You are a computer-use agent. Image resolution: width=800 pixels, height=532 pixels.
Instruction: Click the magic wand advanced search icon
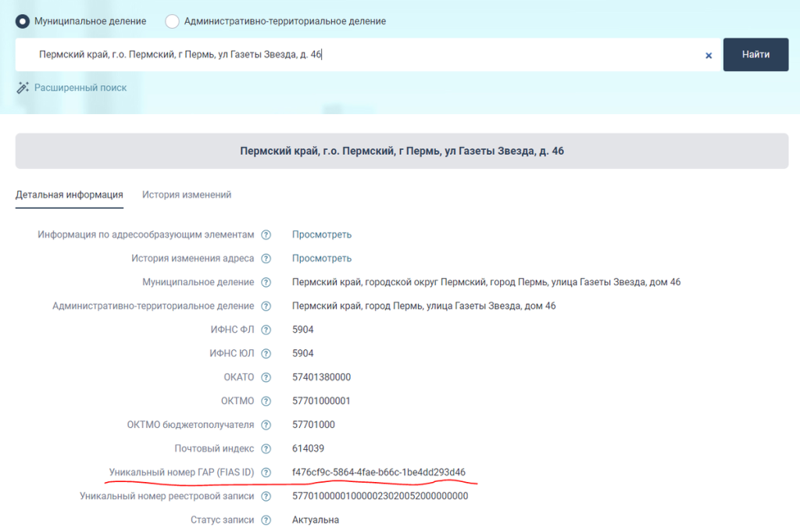pyautogui.click(x=23, y=87)
